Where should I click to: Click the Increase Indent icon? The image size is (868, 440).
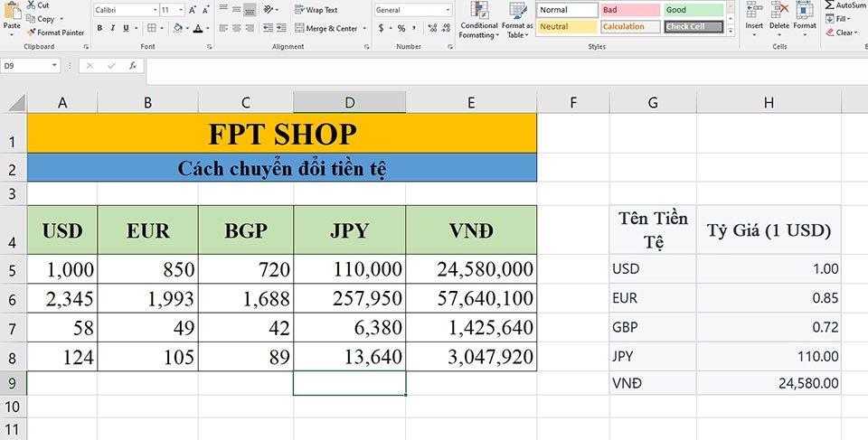pyautogui.click(x=281, y=28)
